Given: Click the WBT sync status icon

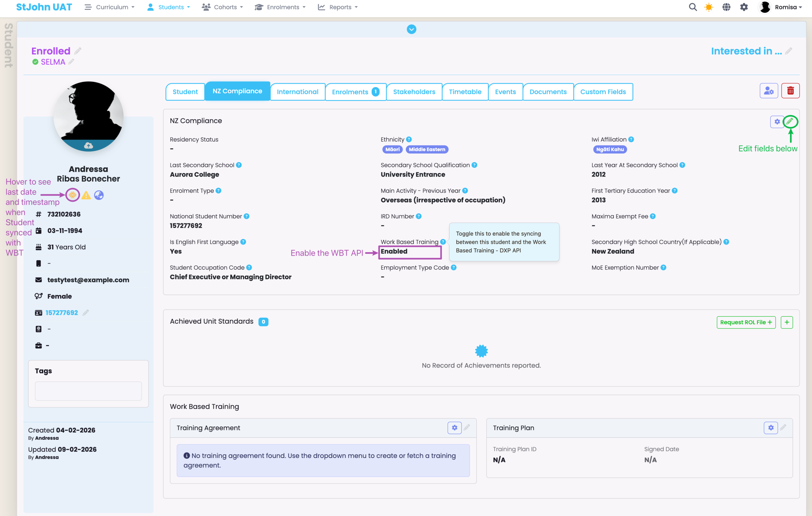Looking at the screenshot, I should click(73, 195).
